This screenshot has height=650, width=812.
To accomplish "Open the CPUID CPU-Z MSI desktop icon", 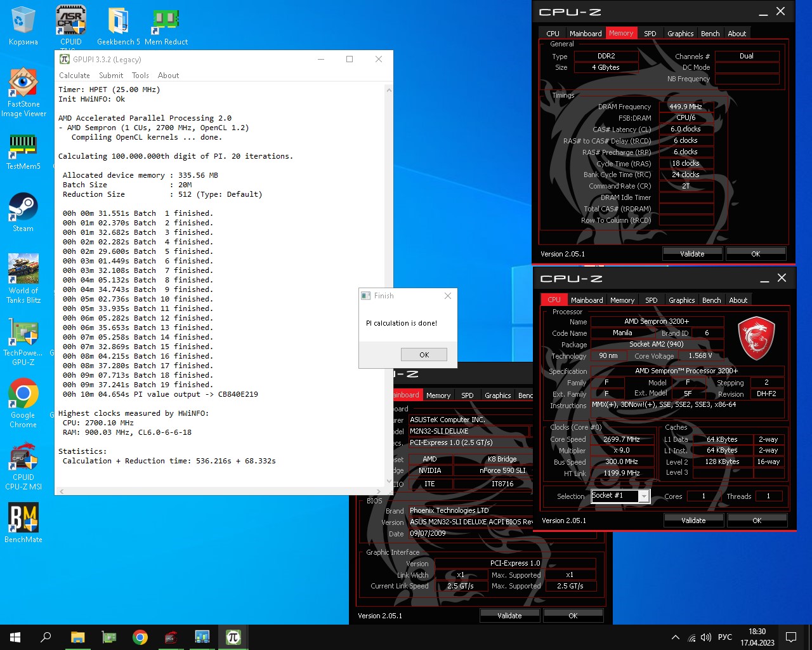I will click(x=23, y=467).
